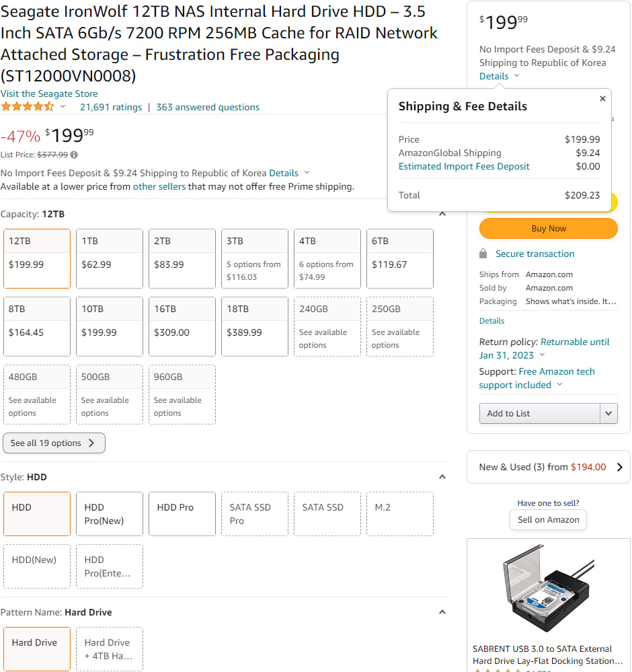Image resolution: width=632 pixels, height=672 pixels.
Task: Collapse the Pattern Name section
Action: [442, 612]
